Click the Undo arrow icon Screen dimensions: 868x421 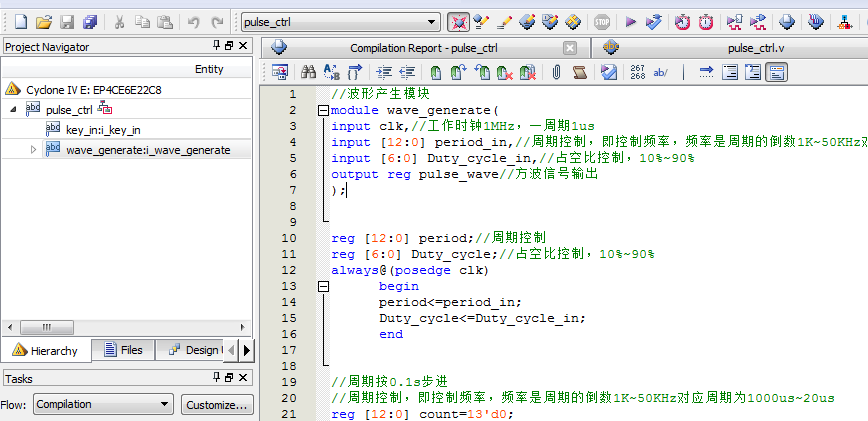coord(193,21)
